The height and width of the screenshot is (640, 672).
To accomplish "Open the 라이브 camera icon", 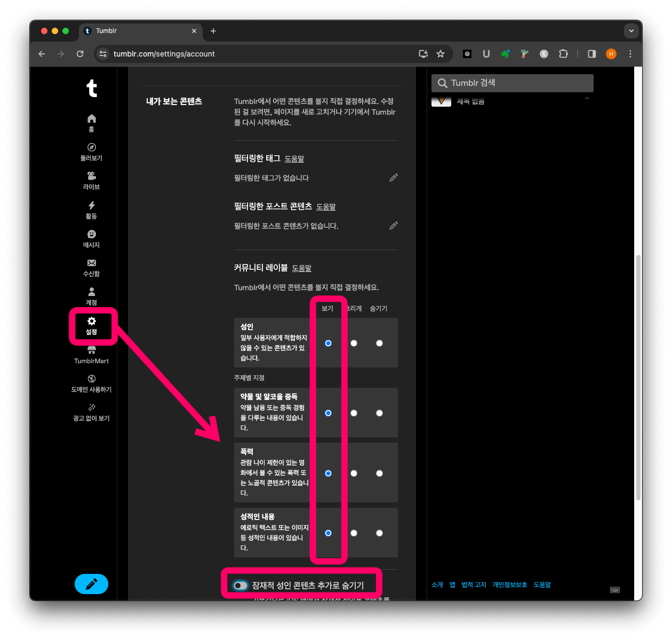I will [x=91, y=177].
